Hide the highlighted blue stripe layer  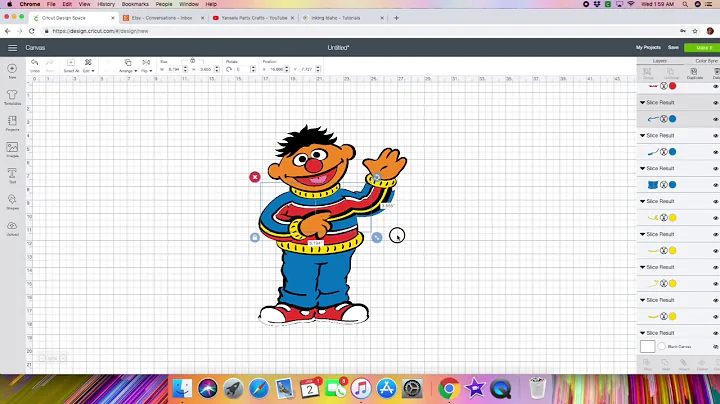pyautogui.click(x=715, y=119)
